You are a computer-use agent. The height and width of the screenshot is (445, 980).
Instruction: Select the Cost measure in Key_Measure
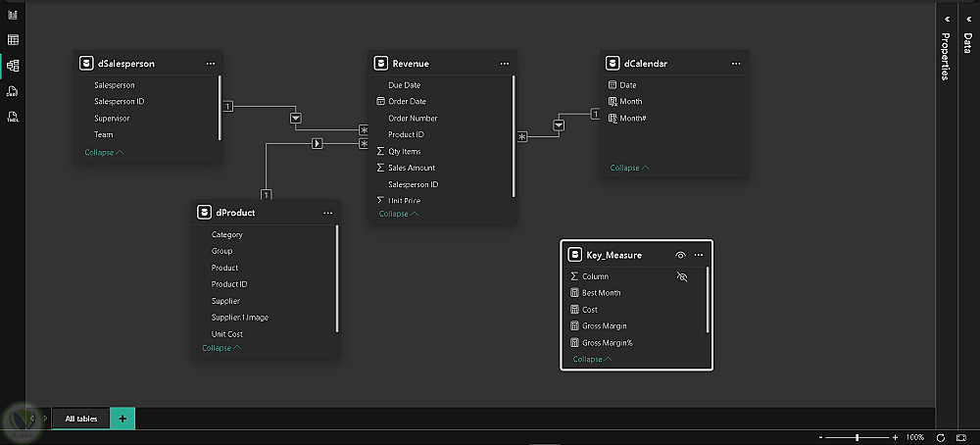tap(590, 310)
